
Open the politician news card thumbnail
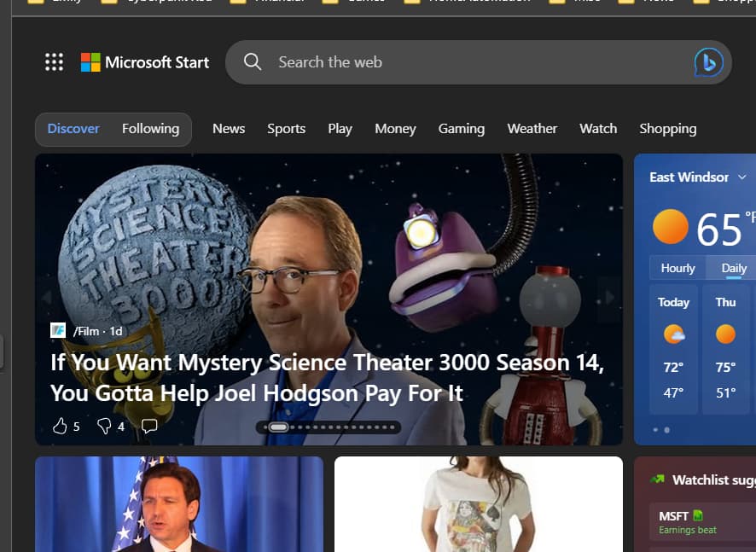pos(179,504)
